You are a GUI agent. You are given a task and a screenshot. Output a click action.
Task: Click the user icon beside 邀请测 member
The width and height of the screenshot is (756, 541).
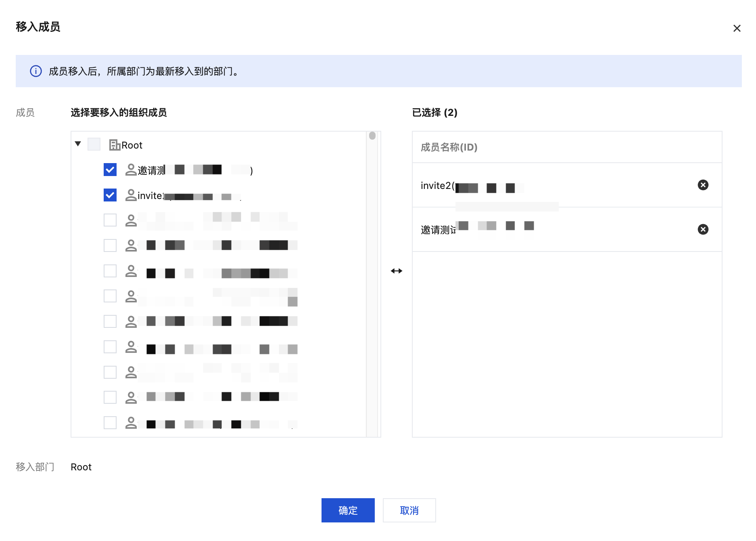(131, 170)
